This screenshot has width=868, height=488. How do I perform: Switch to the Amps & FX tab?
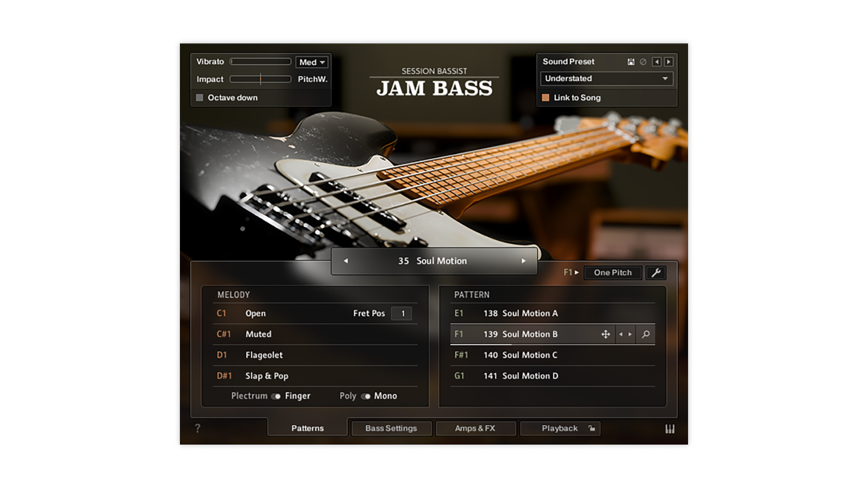click(475, 428)
